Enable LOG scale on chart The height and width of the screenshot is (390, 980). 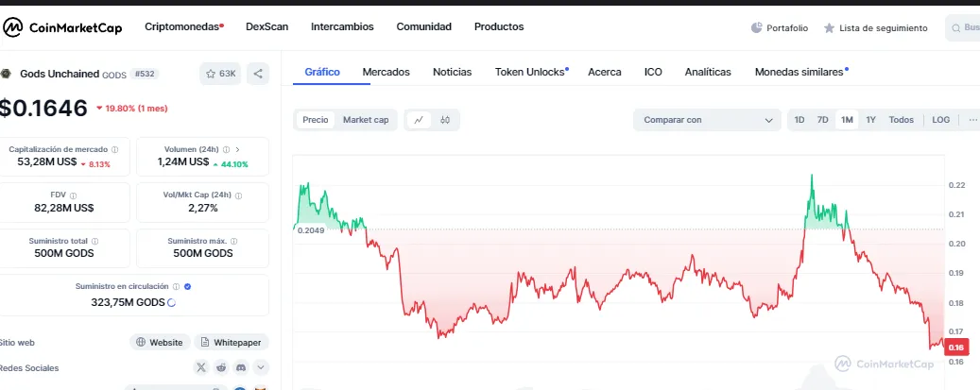point(940,120)
